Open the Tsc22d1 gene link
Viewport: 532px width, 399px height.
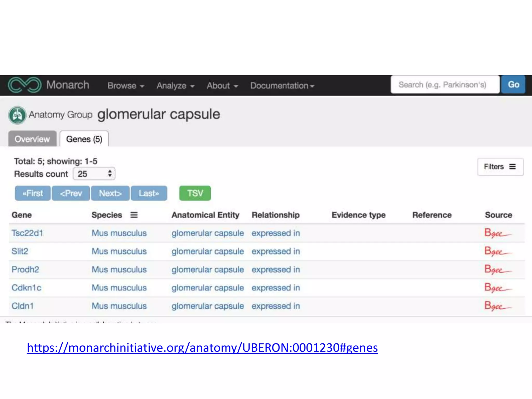(27, 233)
